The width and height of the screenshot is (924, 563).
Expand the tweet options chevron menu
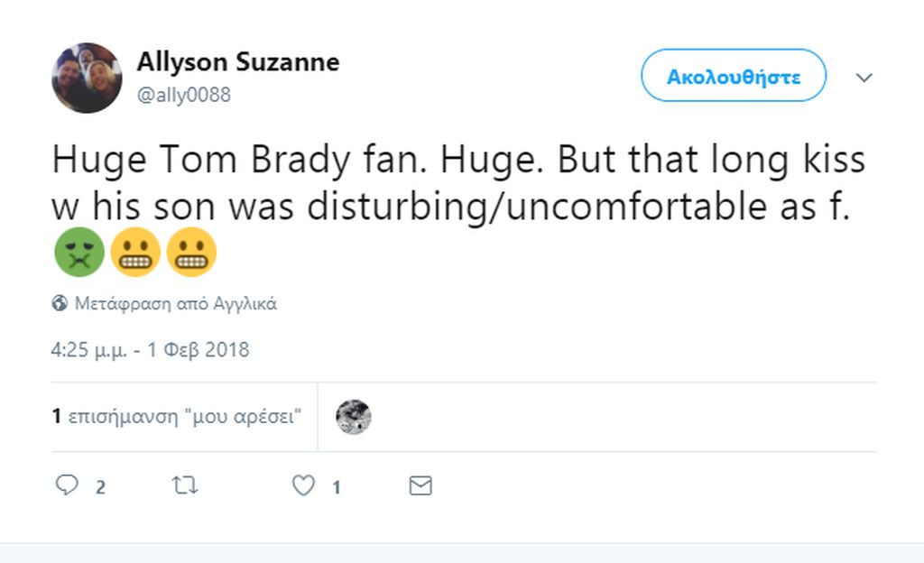(864, 78)
